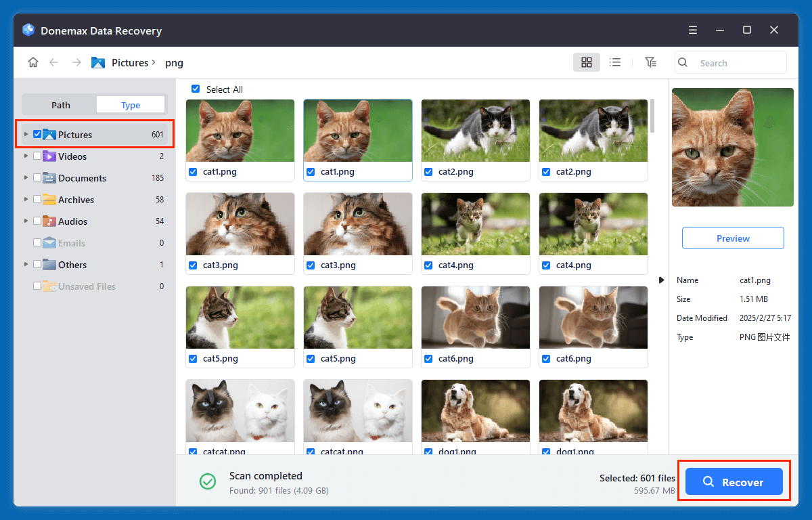Image resolution: width=812 pixels, height=520 pixels.
Task: Switch to grid view
Action: click(x=586, y=62)
